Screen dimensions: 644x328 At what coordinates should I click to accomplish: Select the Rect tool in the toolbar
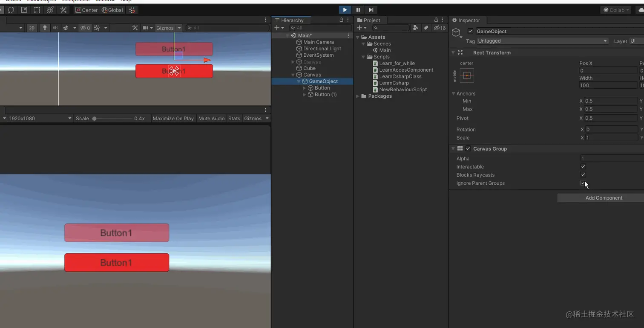tap(37, 10)
